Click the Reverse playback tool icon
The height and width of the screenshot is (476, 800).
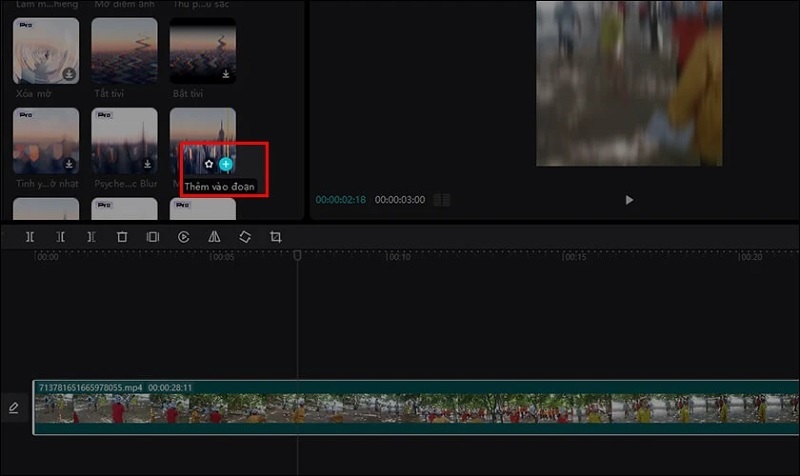click(x=184, y=237)
